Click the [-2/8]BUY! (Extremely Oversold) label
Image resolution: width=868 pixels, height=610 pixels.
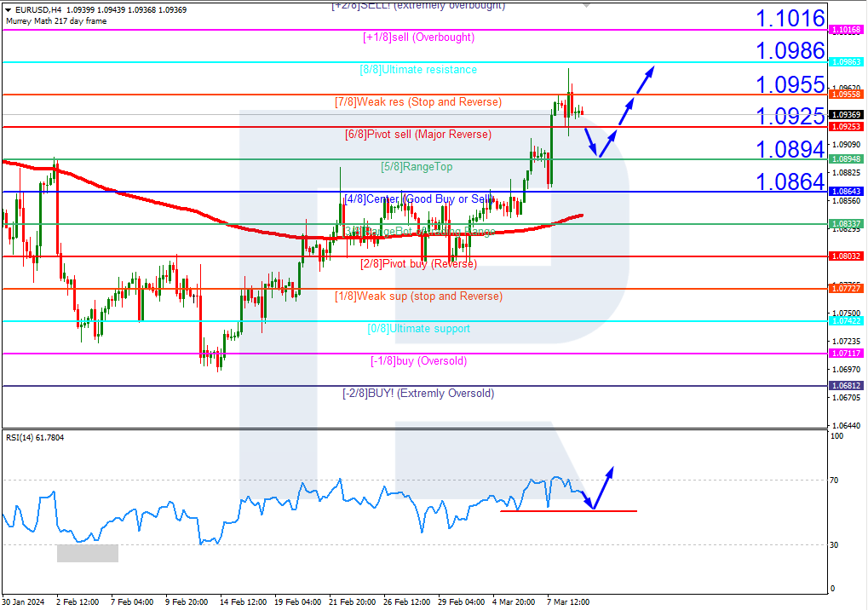click(x=419, y=393)
